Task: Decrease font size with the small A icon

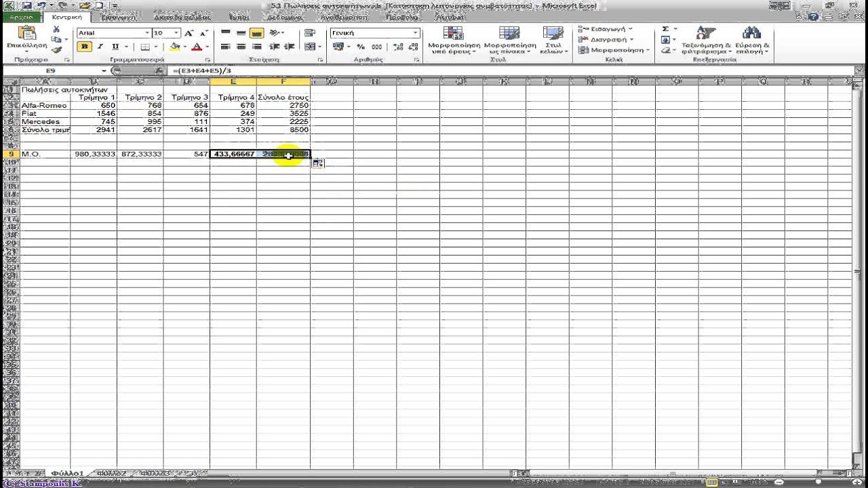Action: point(203,33)
